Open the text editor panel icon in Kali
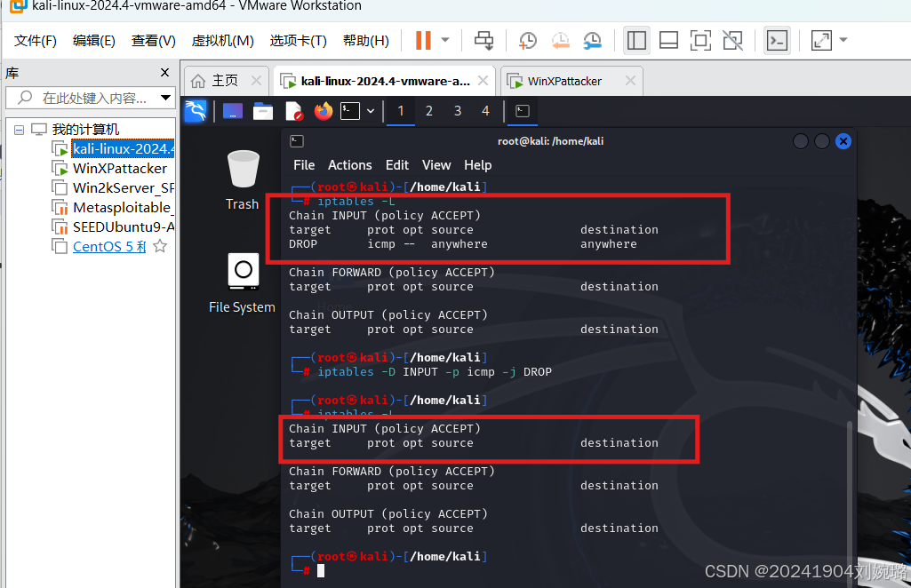The width and height of the screenshot is (911, 588). (x=294, y=111)
